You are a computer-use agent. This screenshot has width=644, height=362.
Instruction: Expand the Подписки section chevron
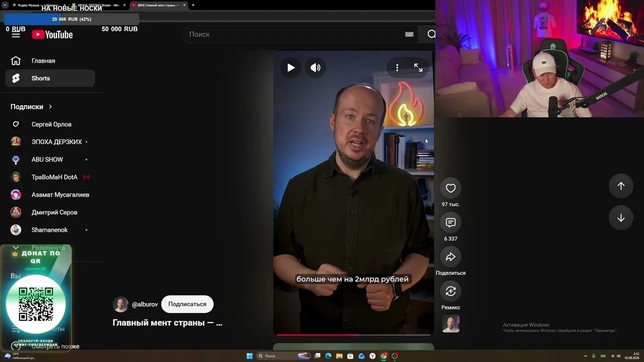point(50,107)
